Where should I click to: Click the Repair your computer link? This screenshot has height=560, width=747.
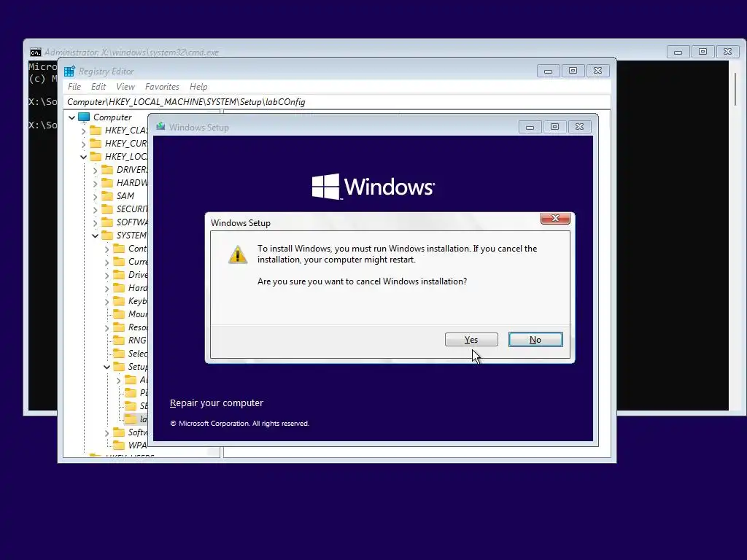216,402
